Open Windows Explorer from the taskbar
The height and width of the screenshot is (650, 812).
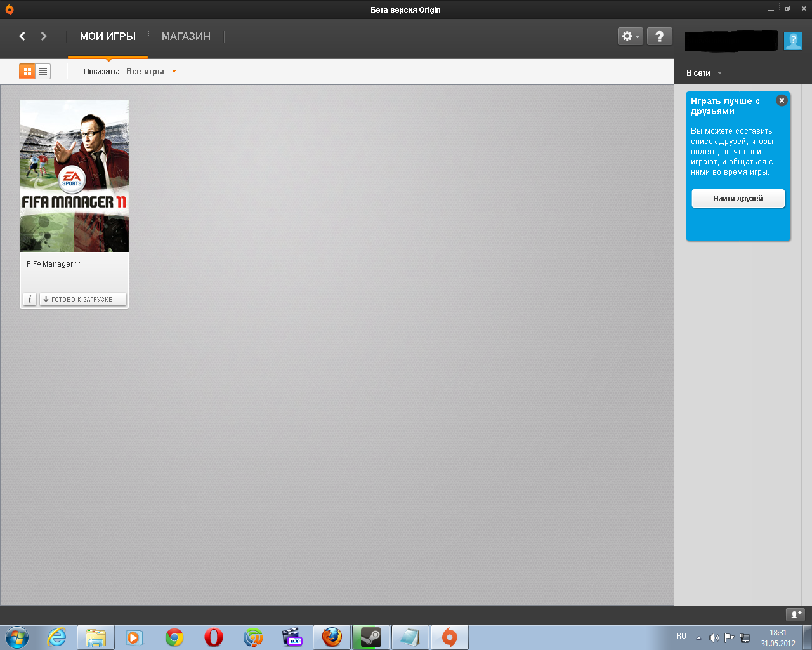click(x=96, y=637)
